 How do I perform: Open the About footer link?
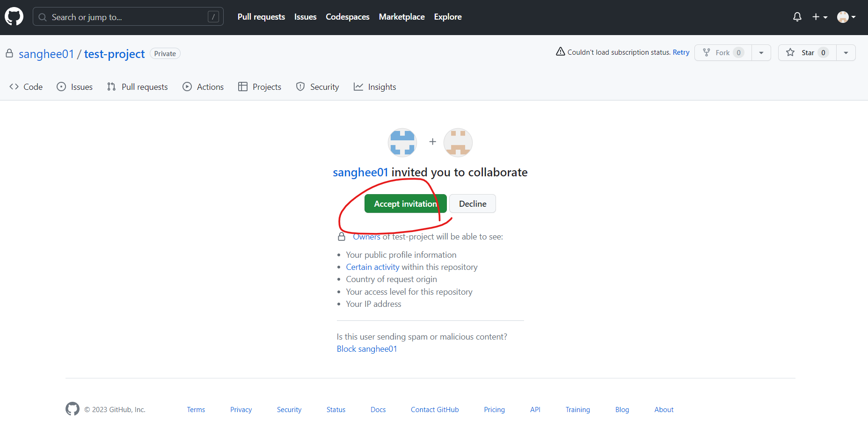coord(664,410)
